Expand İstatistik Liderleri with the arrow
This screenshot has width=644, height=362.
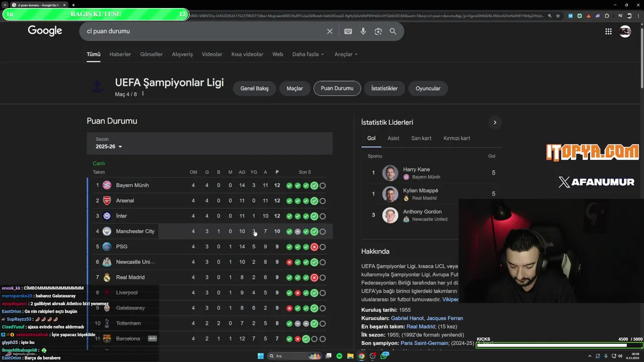[x=495, y=122]
